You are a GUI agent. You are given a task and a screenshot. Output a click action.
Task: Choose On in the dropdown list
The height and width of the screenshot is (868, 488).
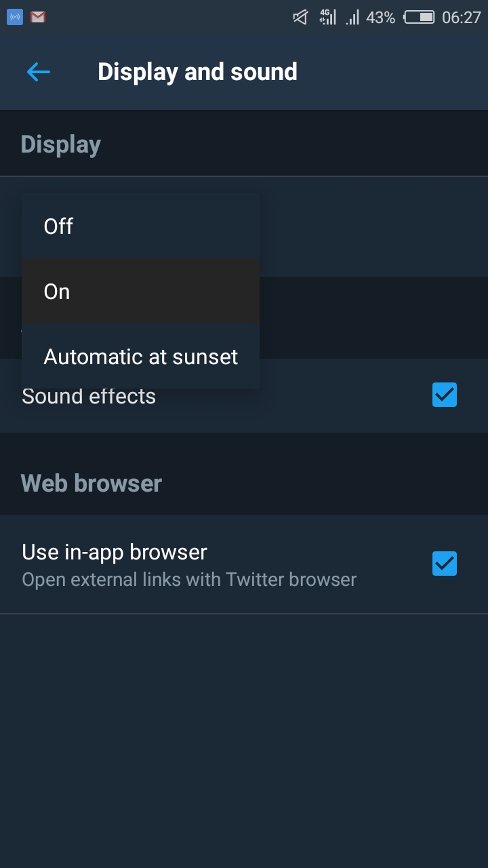(57, 292)
